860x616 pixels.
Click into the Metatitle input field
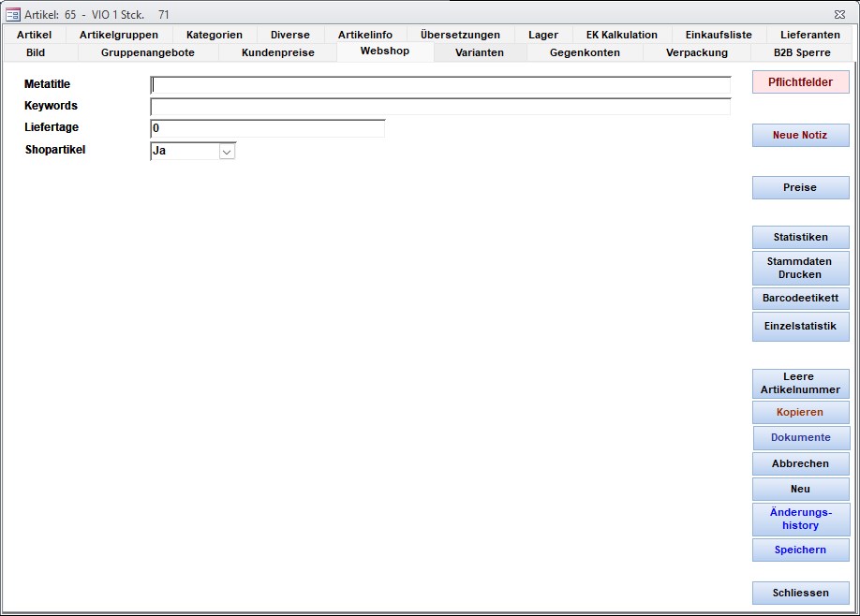pos(440,85)
